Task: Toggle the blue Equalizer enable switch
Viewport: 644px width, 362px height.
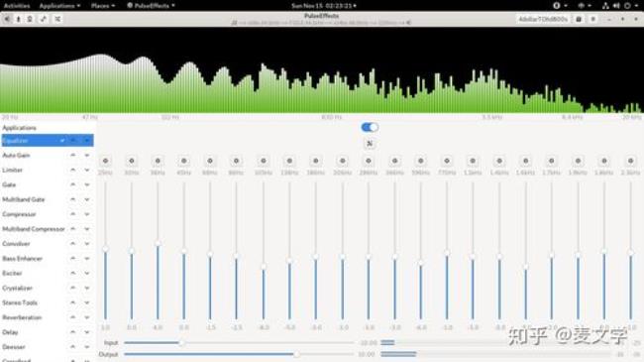Action: (370, 127)
